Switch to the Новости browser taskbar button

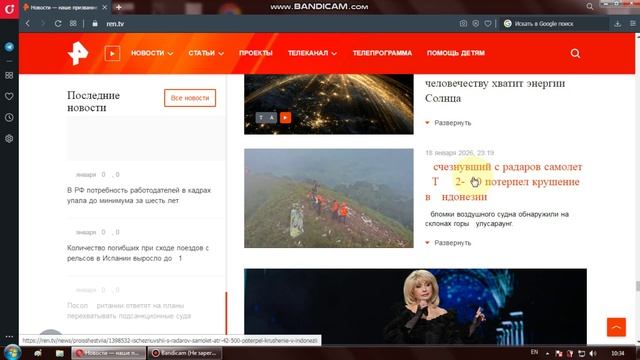click(x=109, y=353)
